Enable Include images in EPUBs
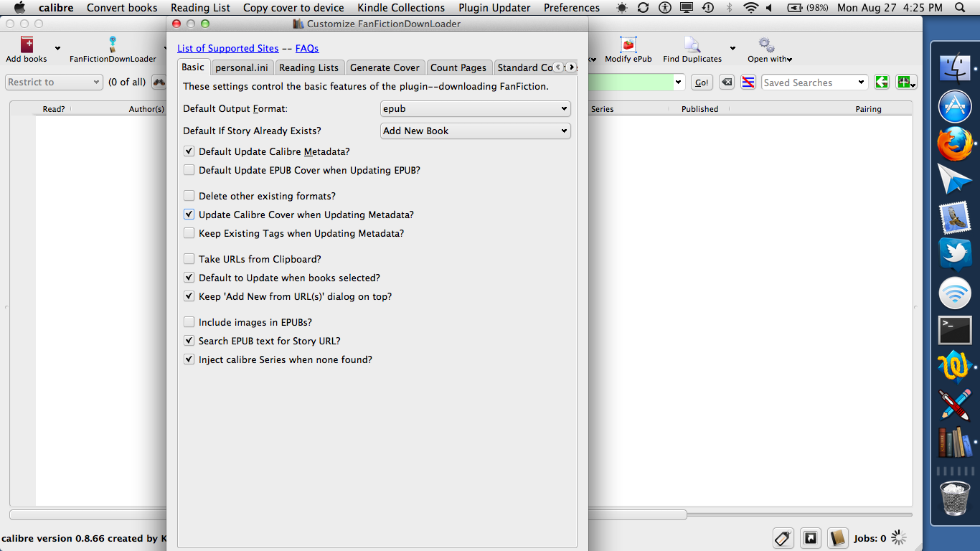This screenshot has height=551, width=980. click(x=189, y=322)
